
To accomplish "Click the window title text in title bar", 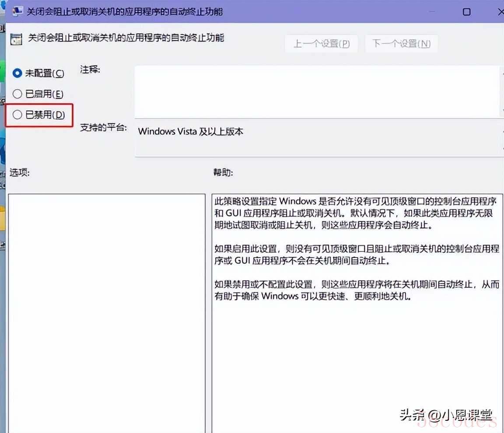I will click(125, 11).
